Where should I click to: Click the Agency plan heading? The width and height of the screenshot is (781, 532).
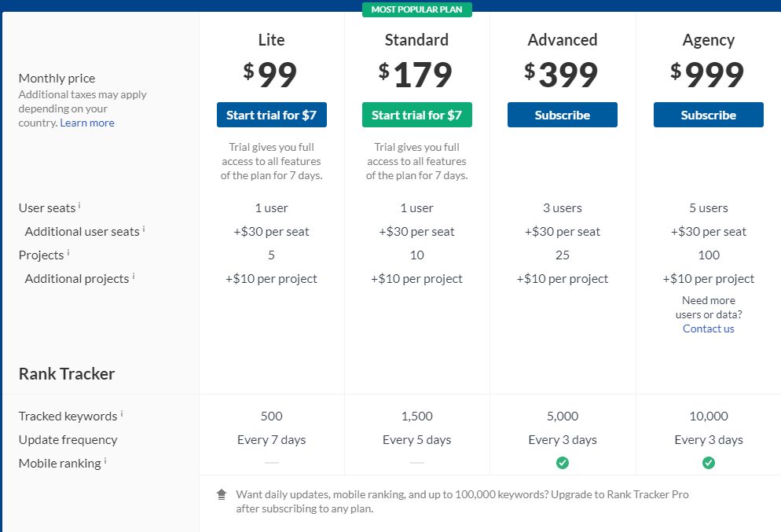click(709, 40)
